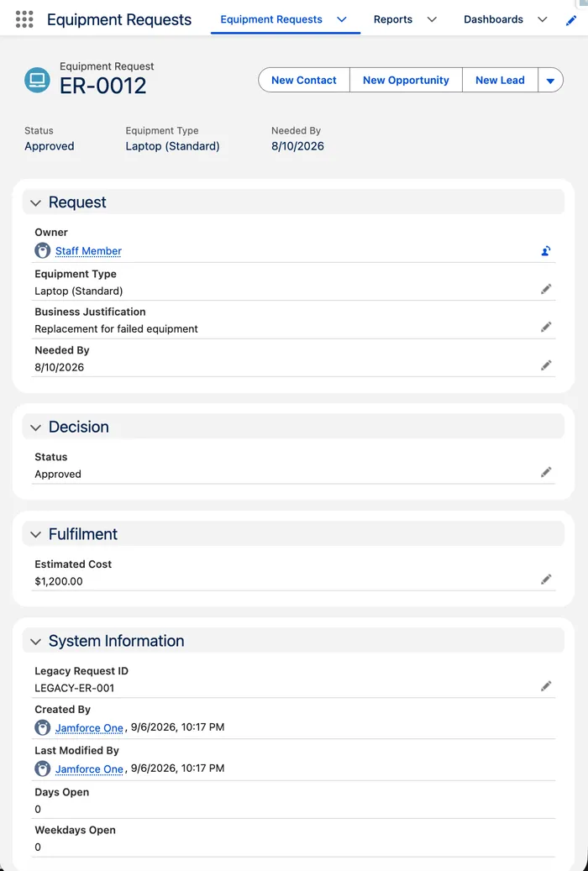Open the App Launcher grid icon
Viewport: 588px width, 871px height.
(24, 19)
